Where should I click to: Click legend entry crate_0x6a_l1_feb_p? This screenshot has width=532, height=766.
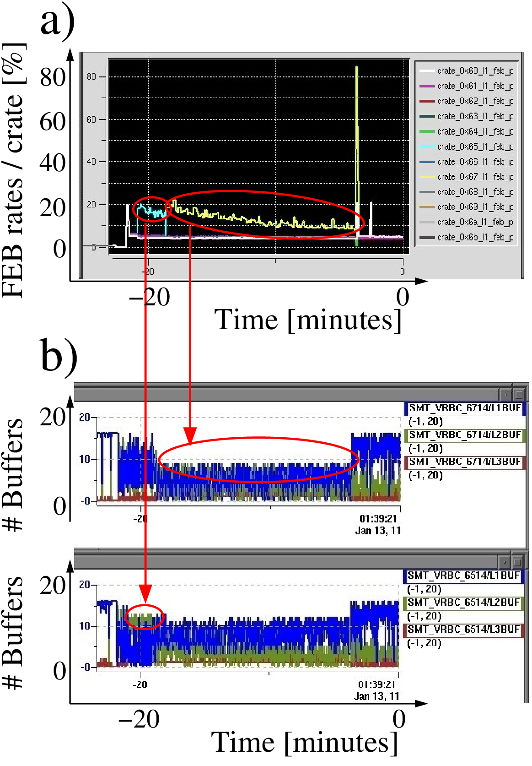(x=467, y=222)
